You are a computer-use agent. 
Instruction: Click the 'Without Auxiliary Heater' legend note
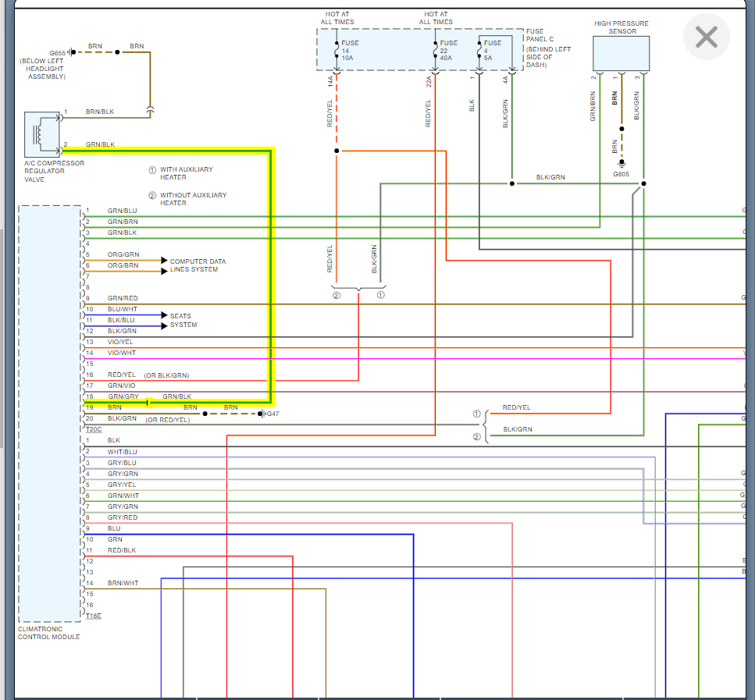coord(188,199)
